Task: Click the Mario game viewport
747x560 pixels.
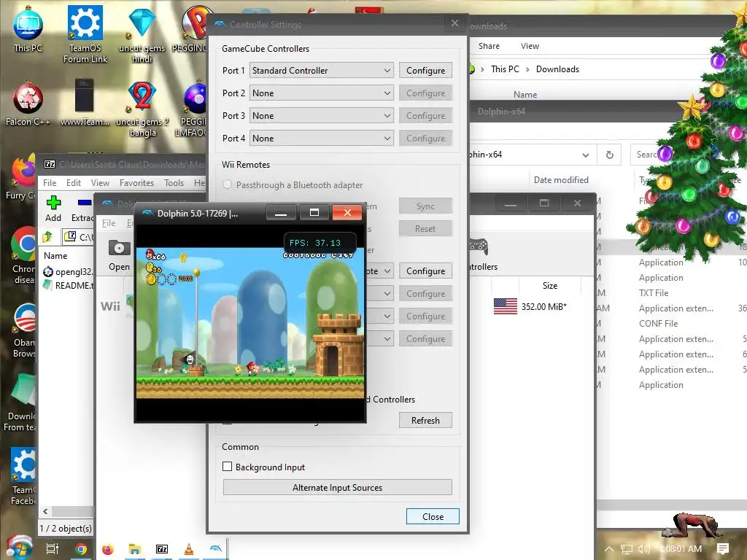Action: pos(250,323)
